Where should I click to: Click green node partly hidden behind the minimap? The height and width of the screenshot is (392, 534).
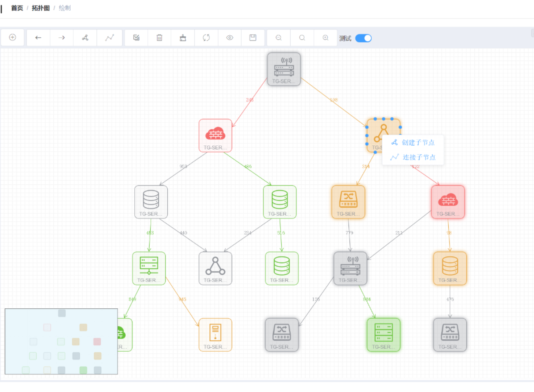125,335
